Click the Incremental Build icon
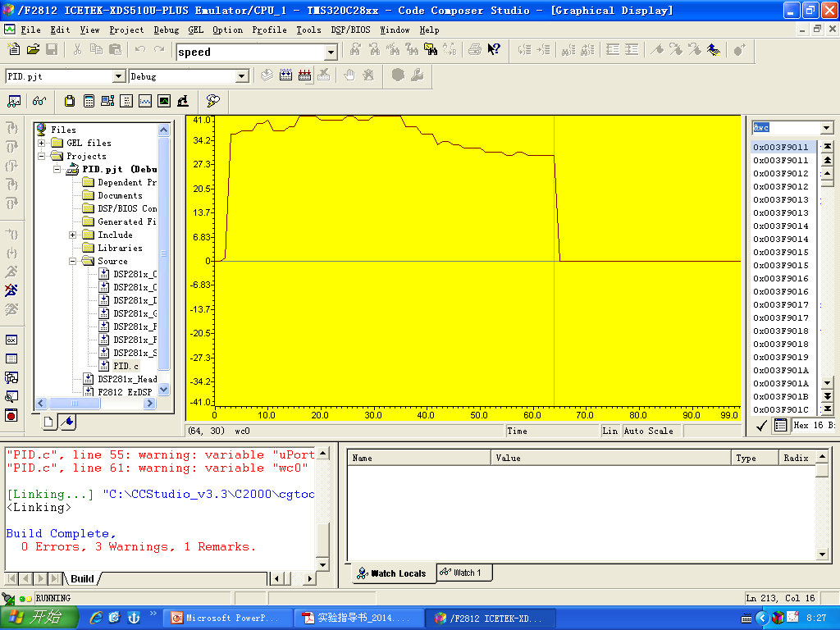The image size is (840, 630). click(x=285, y=75)
